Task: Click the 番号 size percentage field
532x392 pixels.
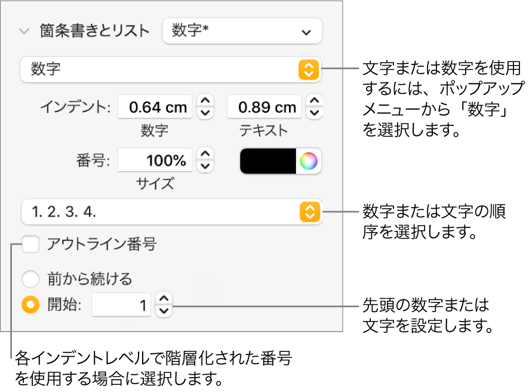Action: point(155,160)
